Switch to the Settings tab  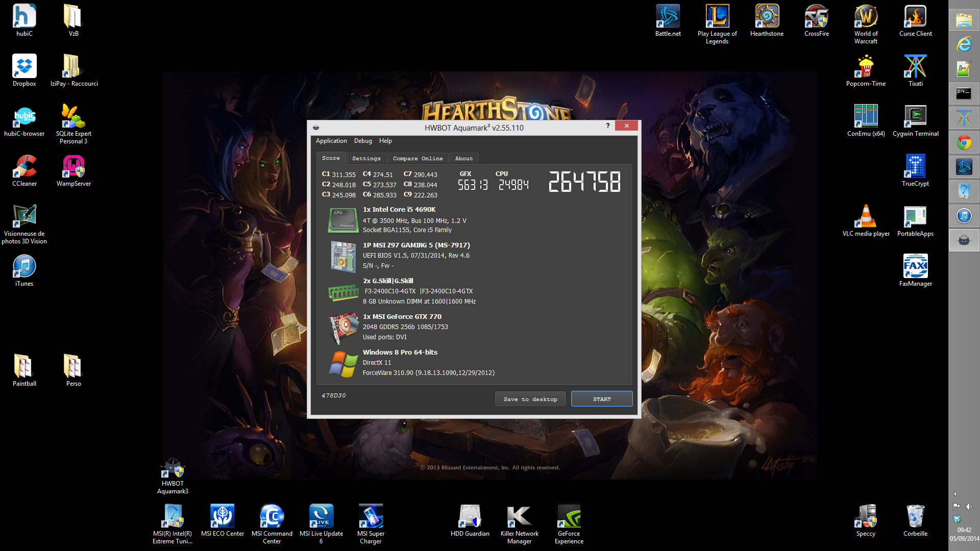click(x=366, y=158)
